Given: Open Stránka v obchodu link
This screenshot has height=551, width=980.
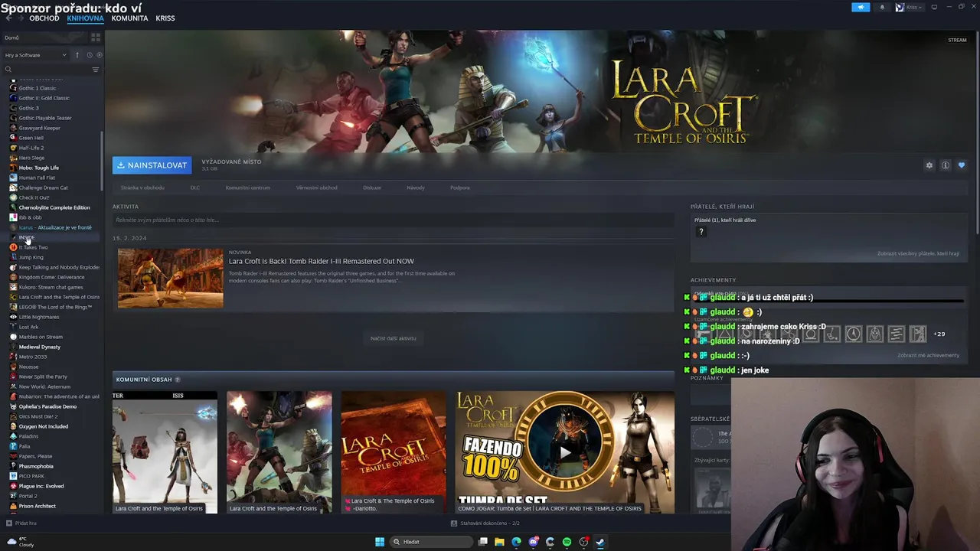Looking at the screenshot, I should (142, 187).
